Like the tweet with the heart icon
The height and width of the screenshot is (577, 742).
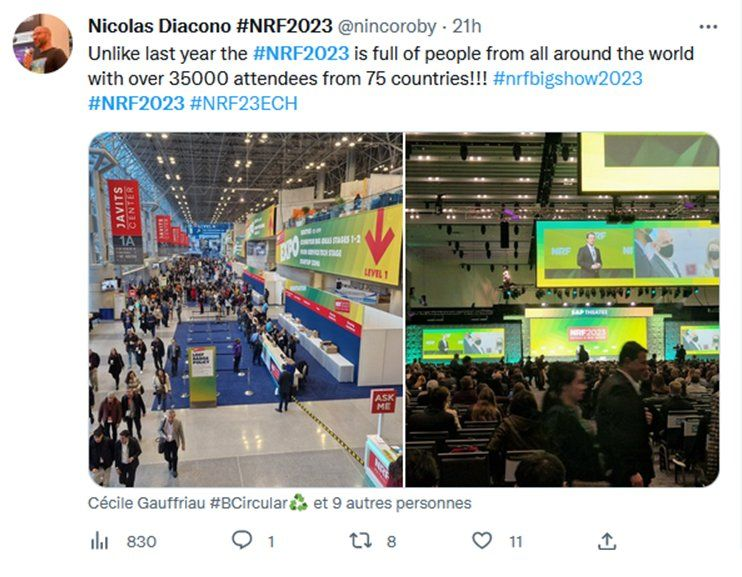pos(482,541)
